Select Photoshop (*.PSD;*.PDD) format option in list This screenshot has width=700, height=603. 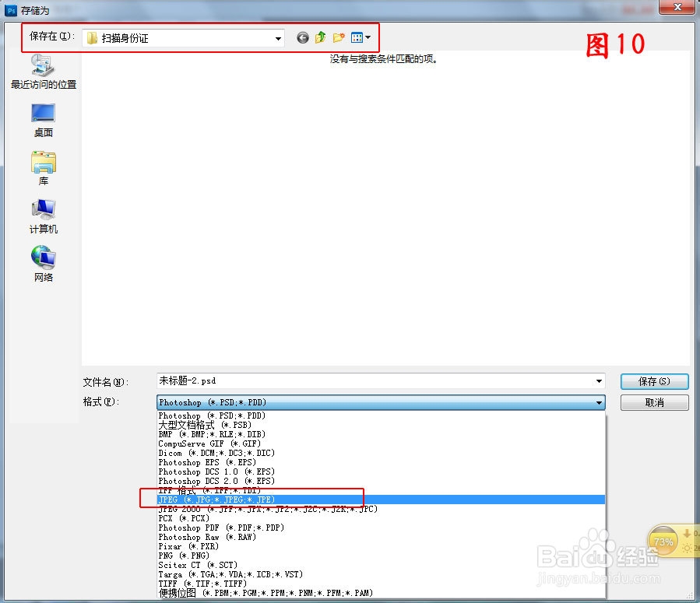coord(382,415)
